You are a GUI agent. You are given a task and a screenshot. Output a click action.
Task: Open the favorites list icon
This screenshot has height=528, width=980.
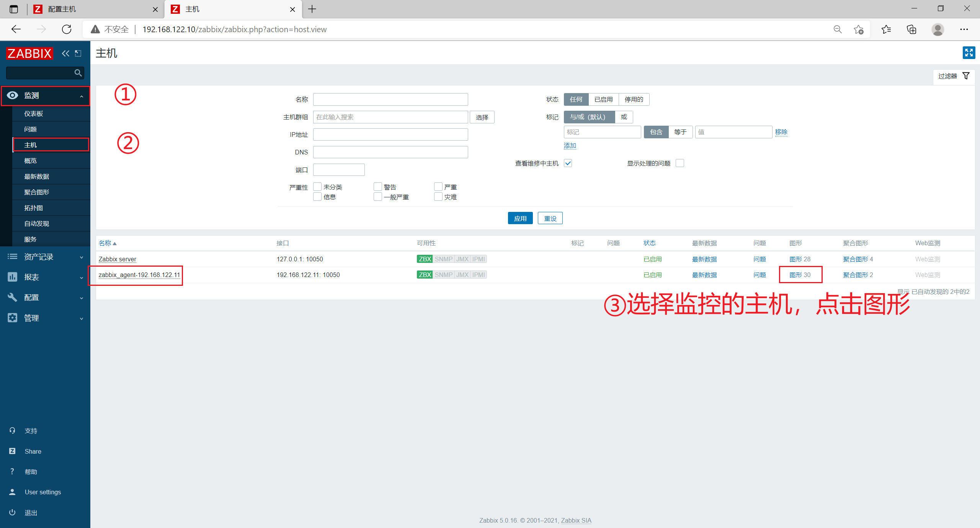pos(886,29)
